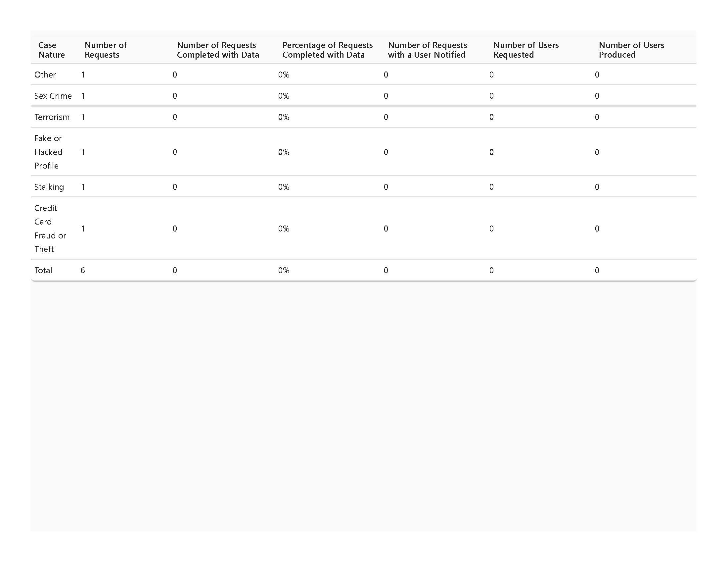728x563 pixels.
Task: Select Terrorism row's number of requests cell
Action: tap(83, 117)
